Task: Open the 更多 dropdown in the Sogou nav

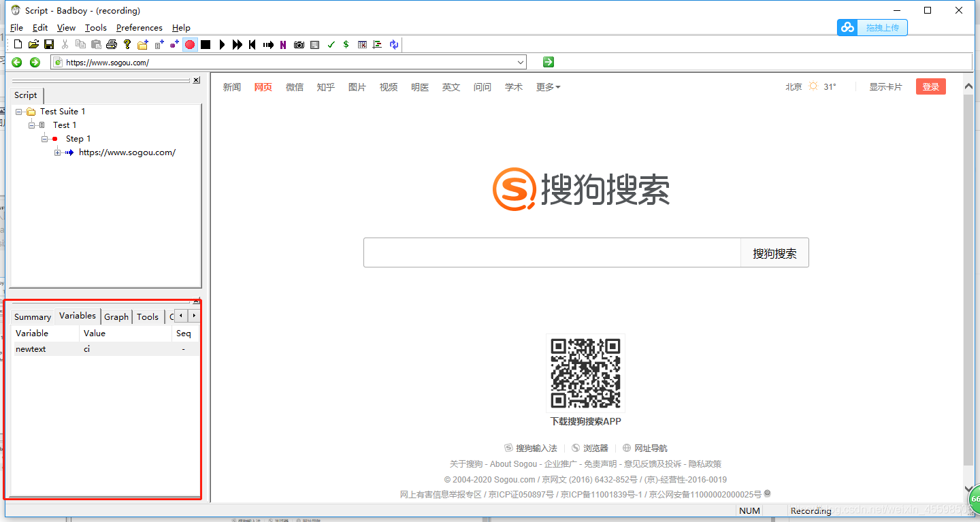Action: 549,87
